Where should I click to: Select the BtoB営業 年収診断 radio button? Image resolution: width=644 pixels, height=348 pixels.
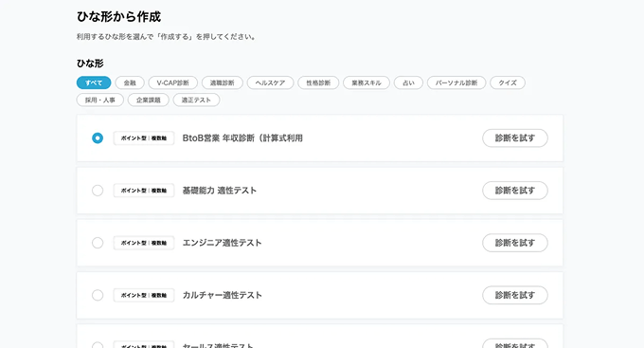[x=98, y=138]
